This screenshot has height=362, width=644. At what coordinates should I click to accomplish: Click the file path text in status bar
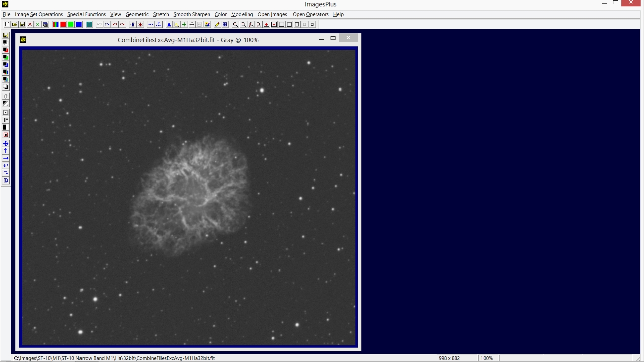point(114,358)
